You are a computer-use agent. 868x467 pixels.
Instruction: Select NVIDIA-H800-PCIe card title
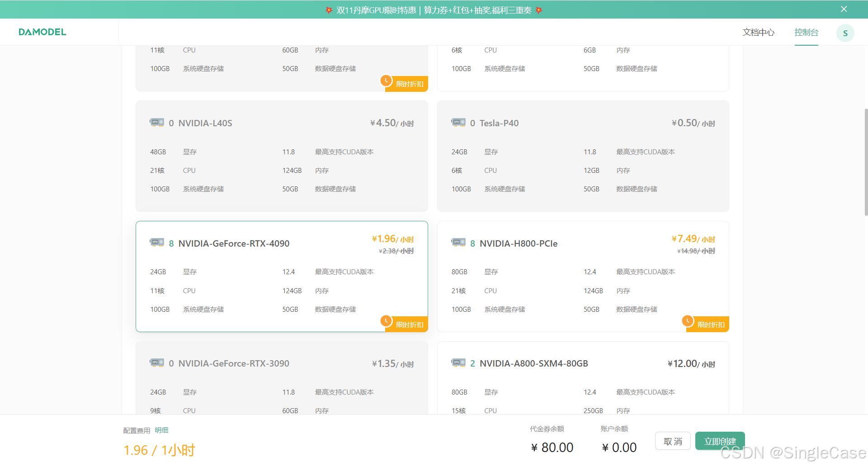click(x=519, y=243)
